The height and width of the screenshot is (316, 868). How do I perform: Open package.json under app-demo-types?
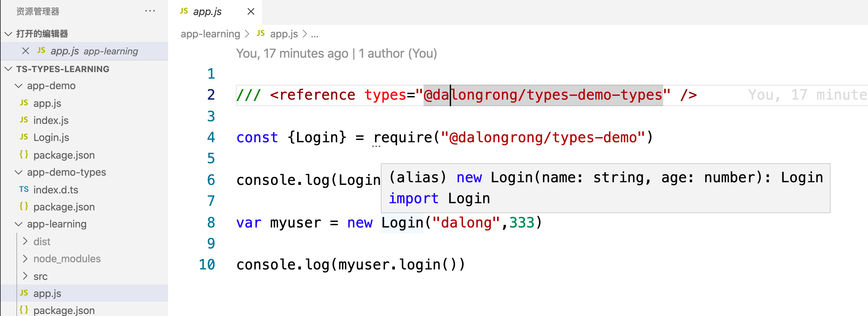[x=84, y=207]
